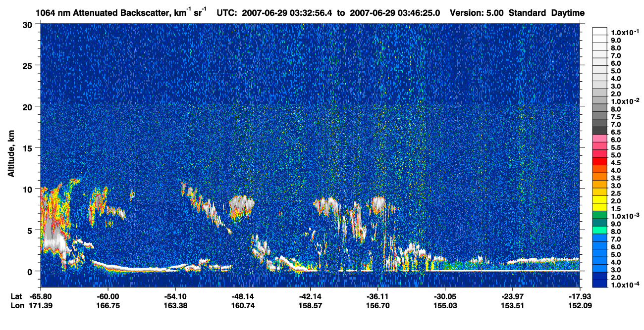Click the colorbar label '7.5'
644x330 pixels.
[x=616, y=116]
